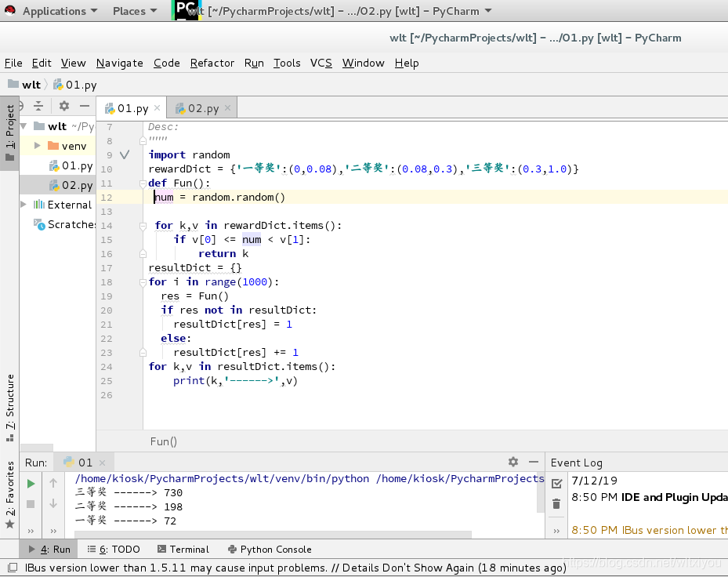The width and height of the screenshot is (728, 577).
Task: Open the Navigate menu
Action: tap(120, 63)
